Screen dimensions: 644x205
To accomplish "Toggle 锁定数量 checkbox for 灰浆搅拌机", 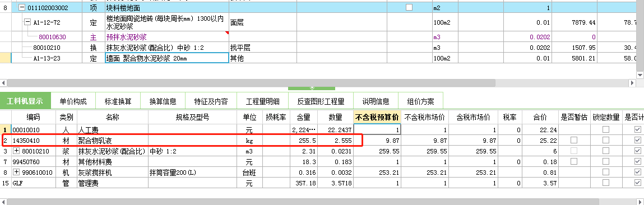I will (x=606, y=173).
